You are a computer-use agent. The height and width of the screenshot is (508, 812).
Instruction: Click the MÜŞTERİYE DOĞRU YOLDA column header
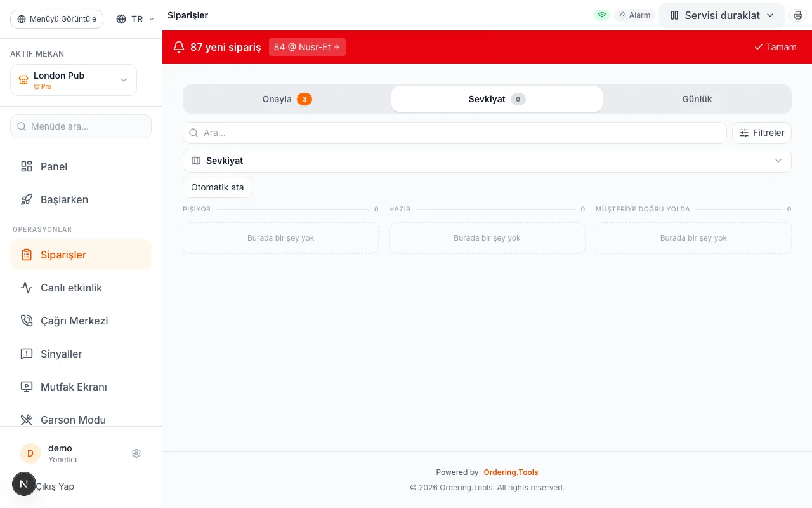(643, 209)
